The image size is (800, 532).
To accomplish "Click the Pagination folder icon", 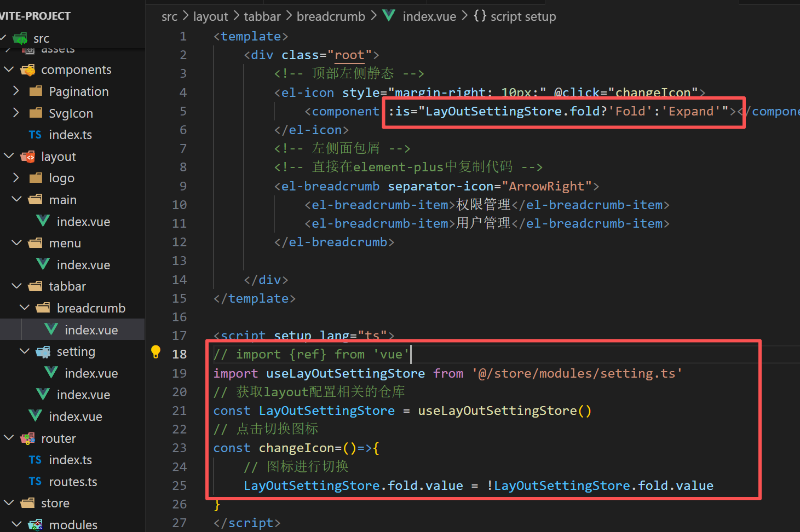I will click(x=36, y=91).
